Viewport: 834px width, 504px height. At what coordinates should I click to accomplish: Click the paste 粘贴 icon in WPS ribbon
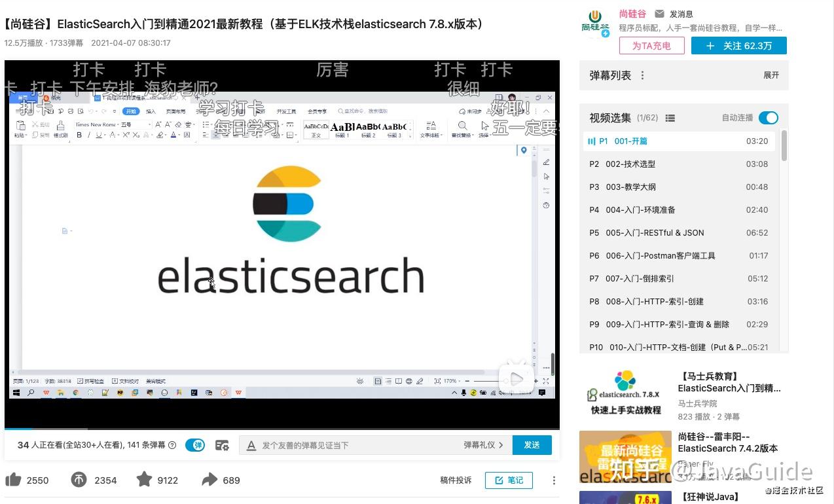click(x=20, y=126)
